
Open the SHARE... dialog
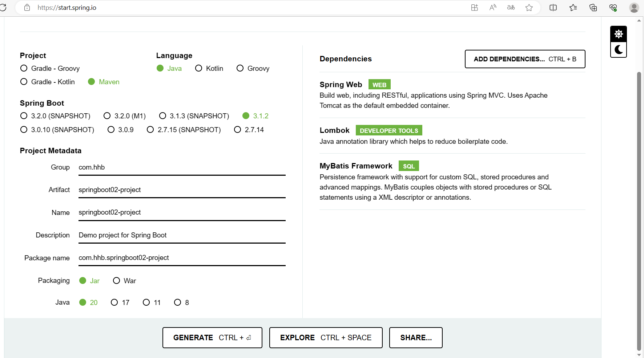click(x=416, y=338)
